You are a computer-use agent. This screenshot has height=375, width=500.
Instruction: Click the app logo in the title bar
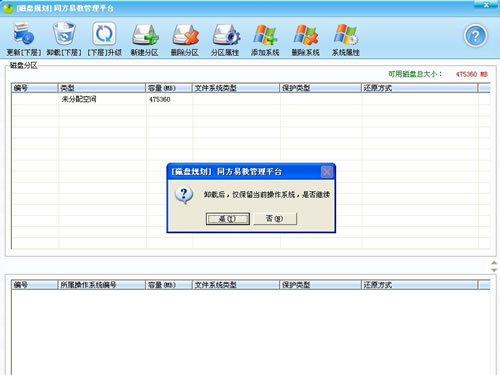8,8
